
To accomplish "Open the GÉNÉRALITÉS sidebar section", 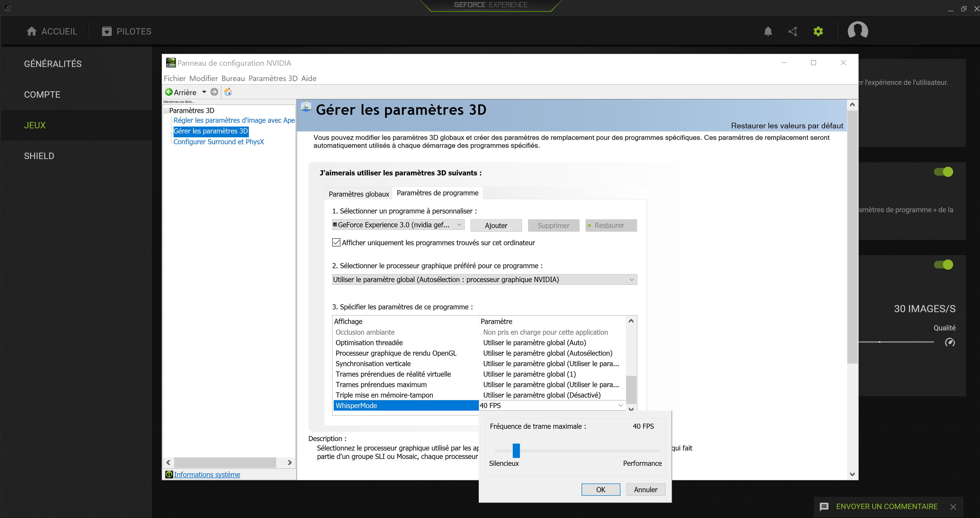I will coord(53,64).
